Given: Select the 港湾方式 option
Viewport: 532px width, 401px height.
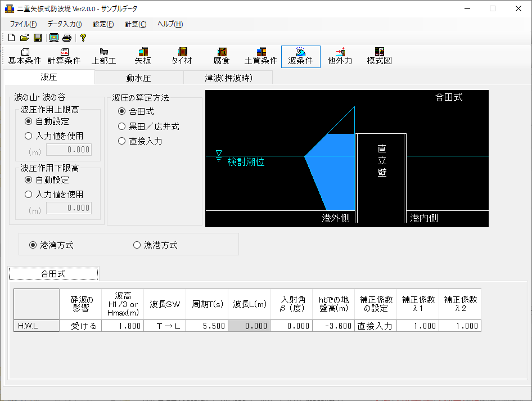Looking at the screenshot, I should 51,245.
